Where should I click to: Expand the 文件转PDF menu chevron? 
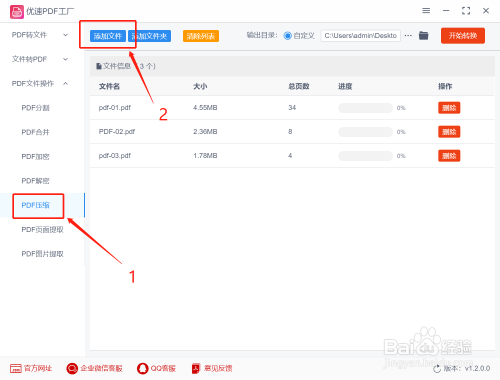(66, 59)
